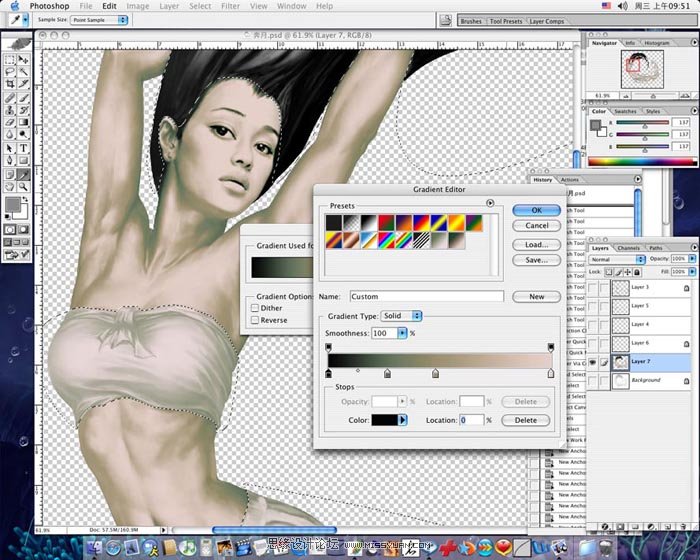The width and height of the screenshot is (700, 560).
Task: Open the Edit menu
Action: click(109, 6)
